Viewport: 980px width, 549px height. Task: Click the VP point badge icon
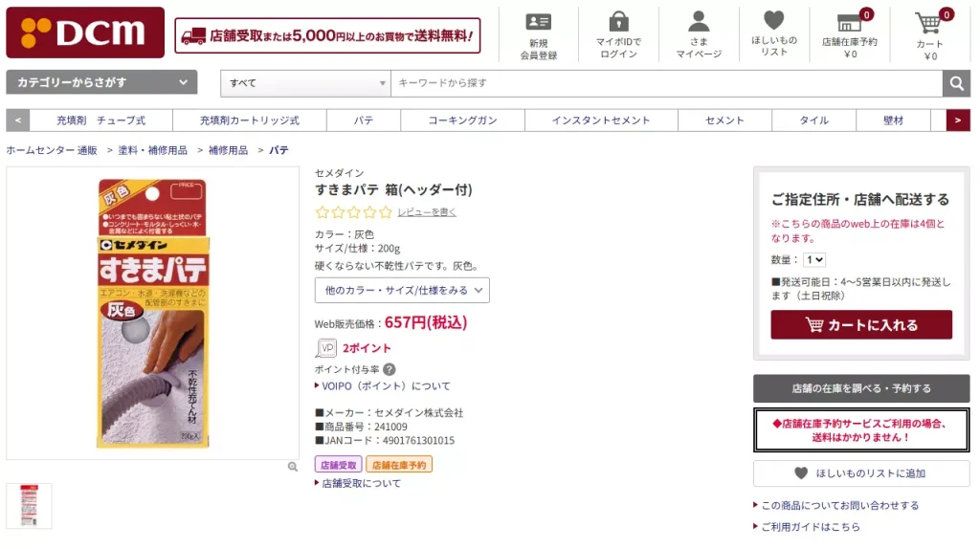coord(326,348)
